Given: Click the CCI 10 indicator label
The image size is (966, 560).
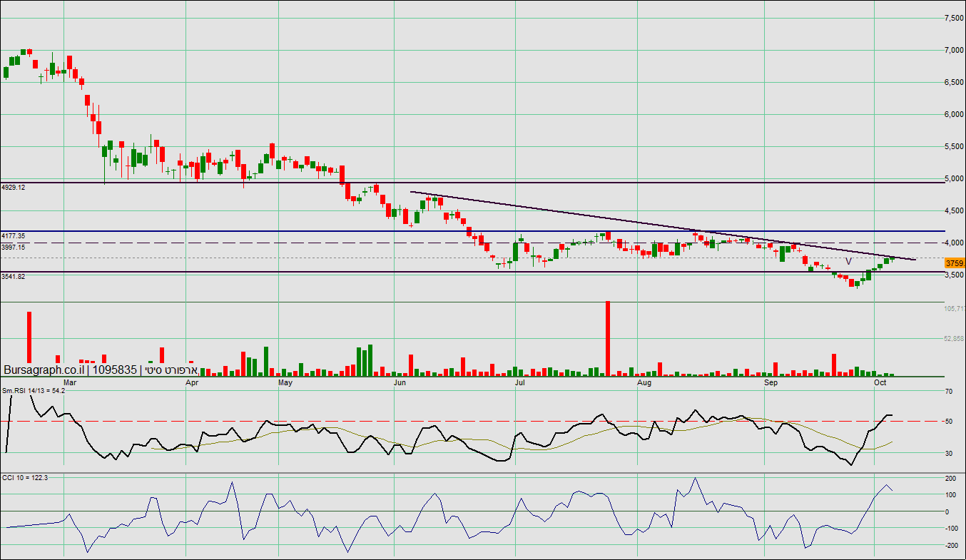Looking at the screenshot, I should click(x=24, y=477).
